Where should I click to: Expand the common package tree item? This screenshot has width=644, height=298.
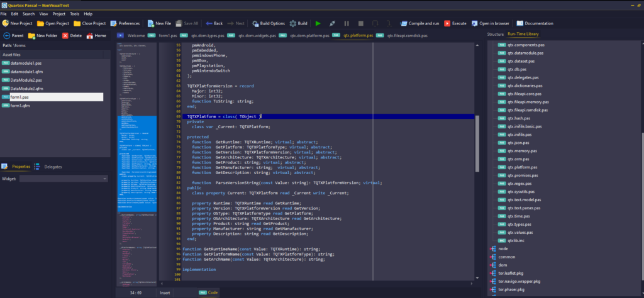tap(493, 257)
